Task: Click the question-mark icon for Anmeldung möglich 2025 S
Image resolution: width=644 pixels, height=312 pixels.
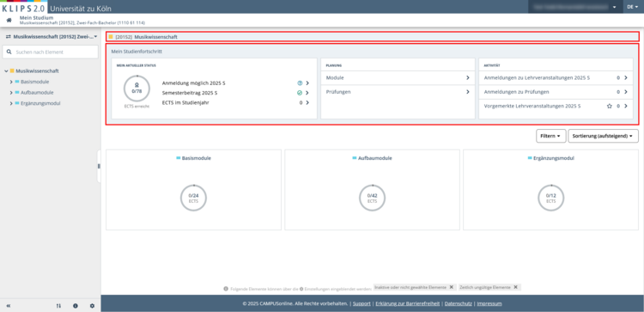Action: [300, 83]
